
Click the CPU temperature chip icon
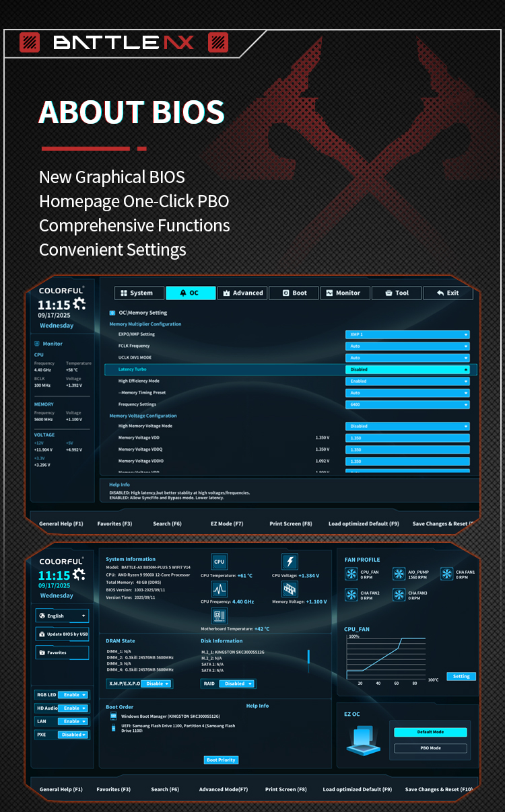pyautogui.click(x=219, y=562)
